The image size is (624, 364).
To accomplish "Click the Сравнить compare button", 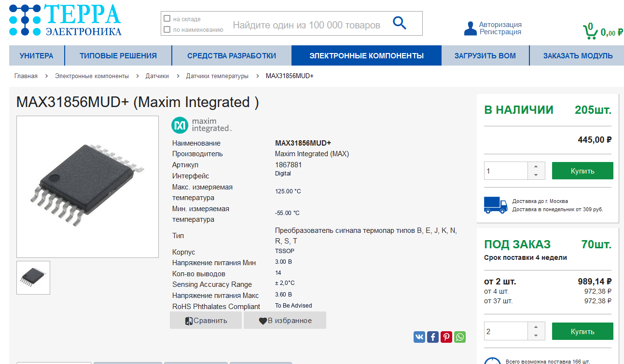I will click(x=206, y=320).
